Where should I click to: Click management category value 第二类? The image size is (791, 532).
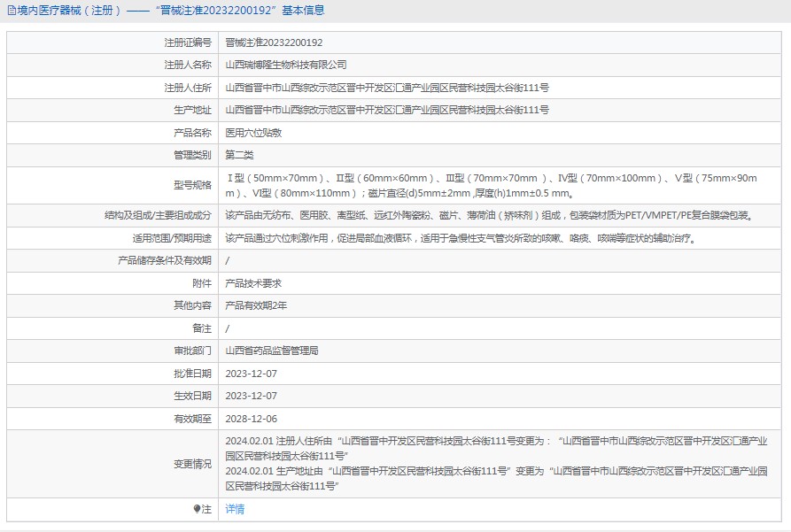click(239, 155)
